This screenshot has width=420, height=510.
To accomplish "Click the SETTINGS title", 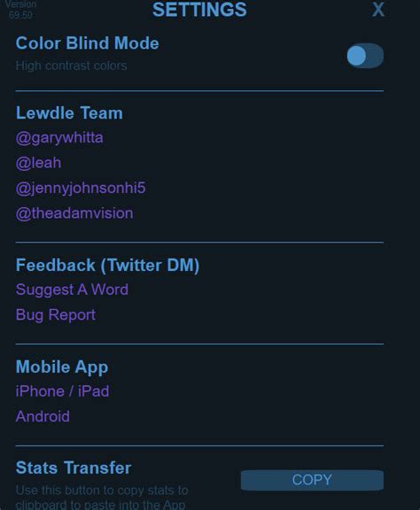I will [x=199, y=10].
